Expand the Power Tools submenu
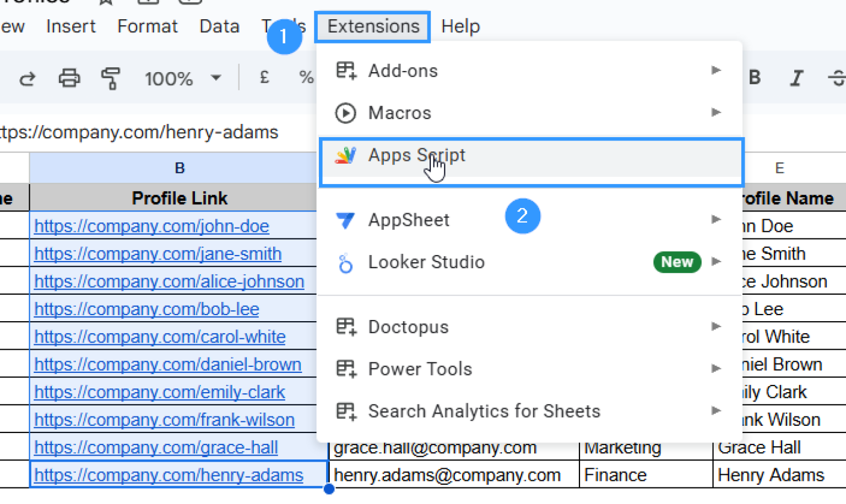The height and width of the screenshot is (504, 846). [420, 368]
